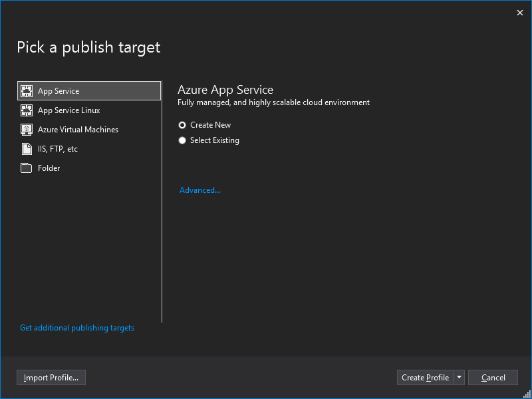This screenshot has height=399, width=532.
Task: Click the App Service Linux icon
Action: point(27,110)
